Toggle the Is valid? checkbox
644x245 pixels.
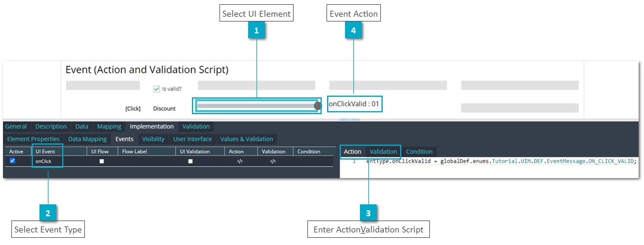(x=157, y=89)
